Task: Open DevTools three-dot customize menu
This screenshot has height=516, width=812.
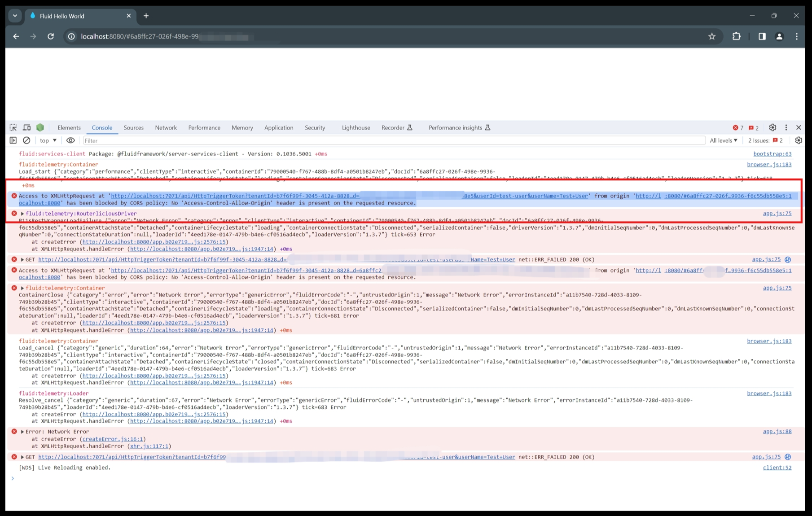Action: tap(786, 128)
